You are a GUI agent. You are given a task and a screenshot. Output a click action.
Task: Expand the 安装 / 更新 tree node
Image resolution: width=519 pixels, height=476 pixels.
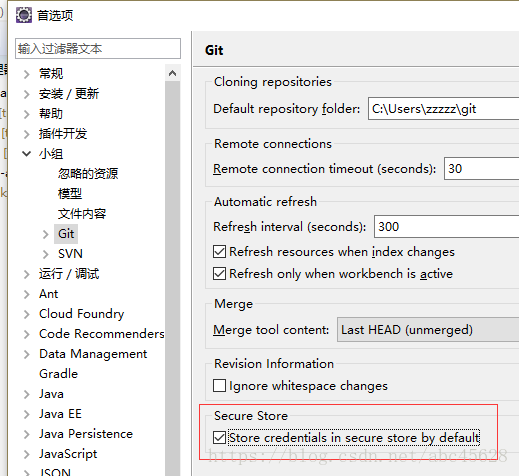[27, 94]
